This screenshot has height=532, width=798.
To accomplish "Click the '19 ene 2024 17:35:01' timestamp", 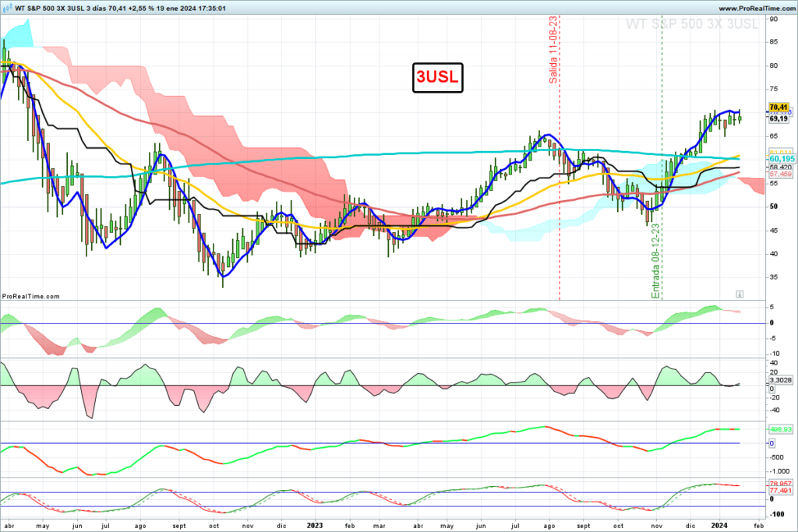I will pos(192,9).
